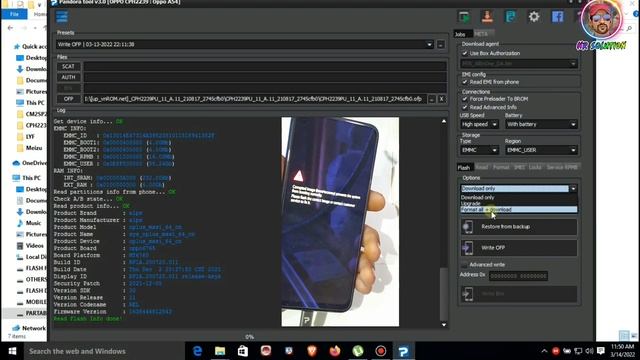Click the OFP file path field
This screenshot has height=360, width=640.
pos(255,99)
